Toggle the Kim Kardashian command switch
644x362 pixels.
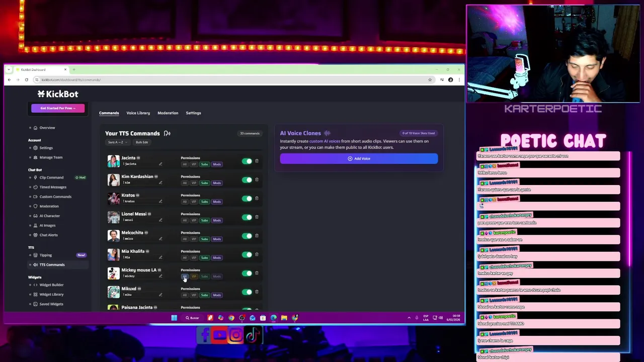click(247, 180)
